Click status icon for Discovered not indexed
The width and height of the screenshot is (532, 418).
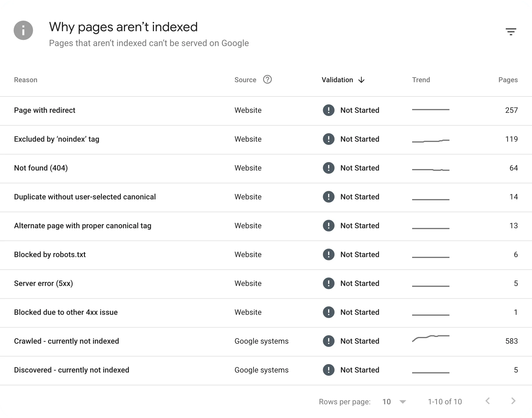click(329, 370)
